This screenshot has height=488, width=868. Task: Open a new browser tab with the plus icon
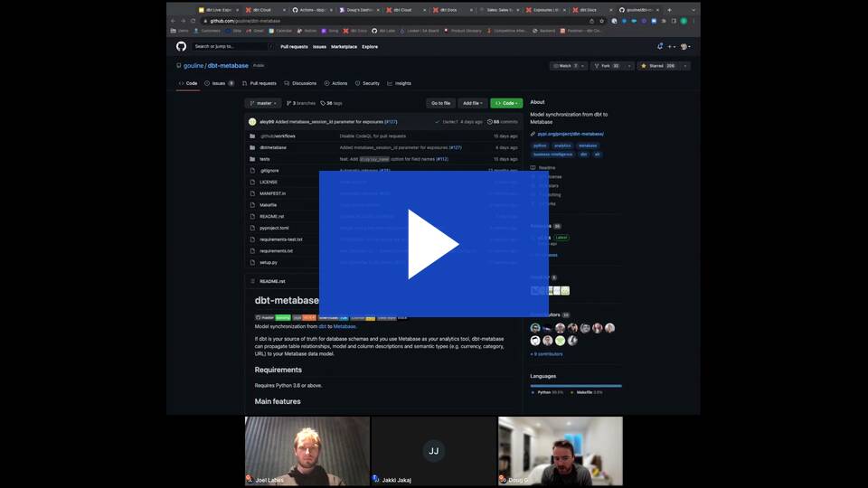coord(669,10)
